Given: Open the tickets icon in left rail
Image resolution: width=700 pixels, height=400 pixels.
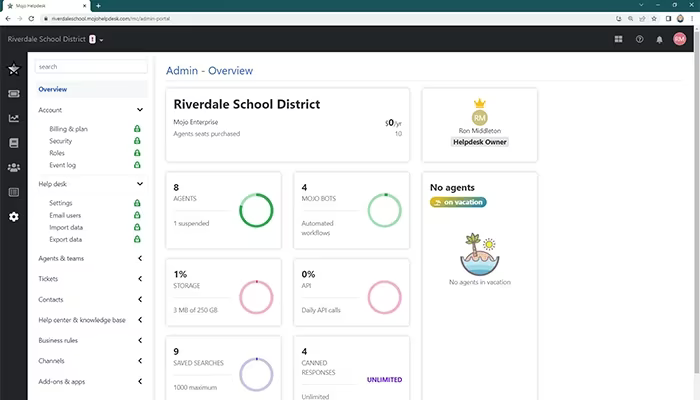Looking at the screenshot, I should click(x=14, y=94).
